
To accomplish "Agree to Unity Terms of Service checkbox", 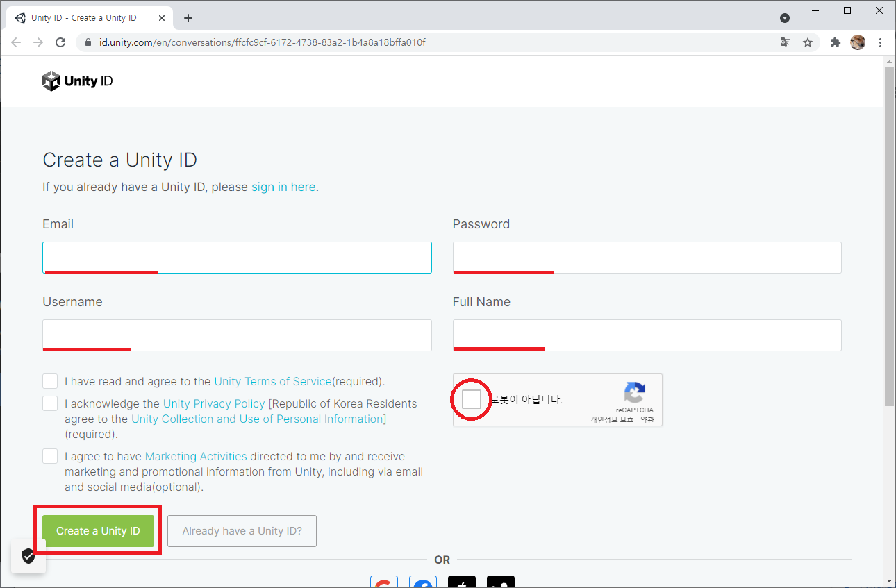I will tap(50, 381).
